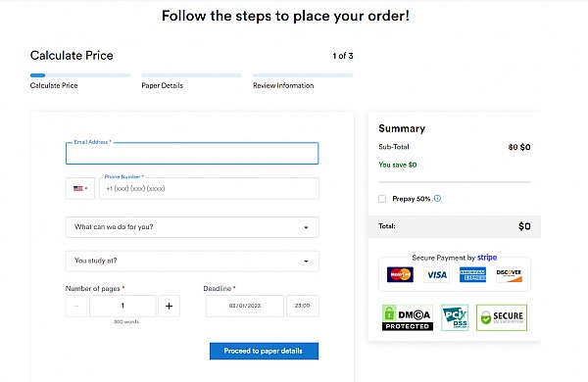Click the Prepay 50% info icon
Image resolution: width=588 pixels, height=382 pixels.
pos(437,198)
